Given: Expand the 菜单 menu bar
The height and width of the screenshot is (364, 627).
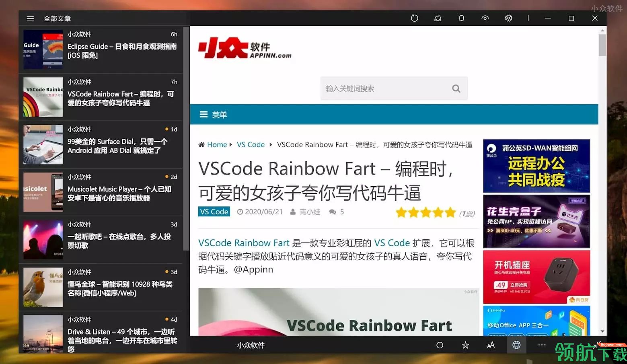Looking at the screenshot, I should 394,115.
